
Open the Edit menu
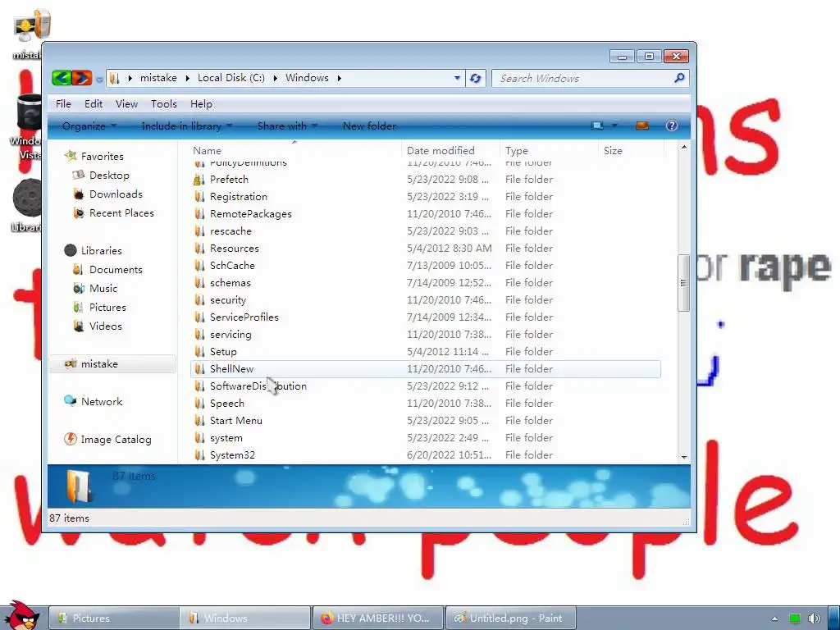[x=94, y=104]
